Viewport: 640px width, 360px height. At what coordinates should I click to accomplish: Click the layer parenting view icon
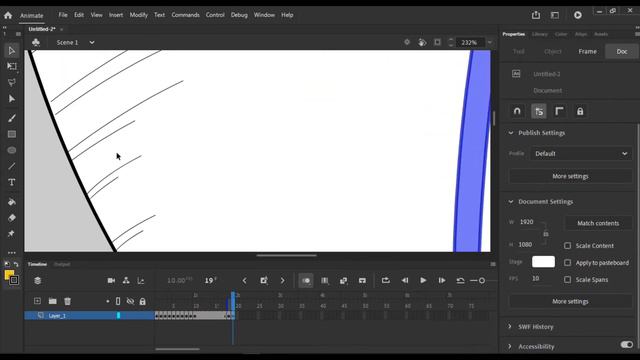click(x=126, y=280)
